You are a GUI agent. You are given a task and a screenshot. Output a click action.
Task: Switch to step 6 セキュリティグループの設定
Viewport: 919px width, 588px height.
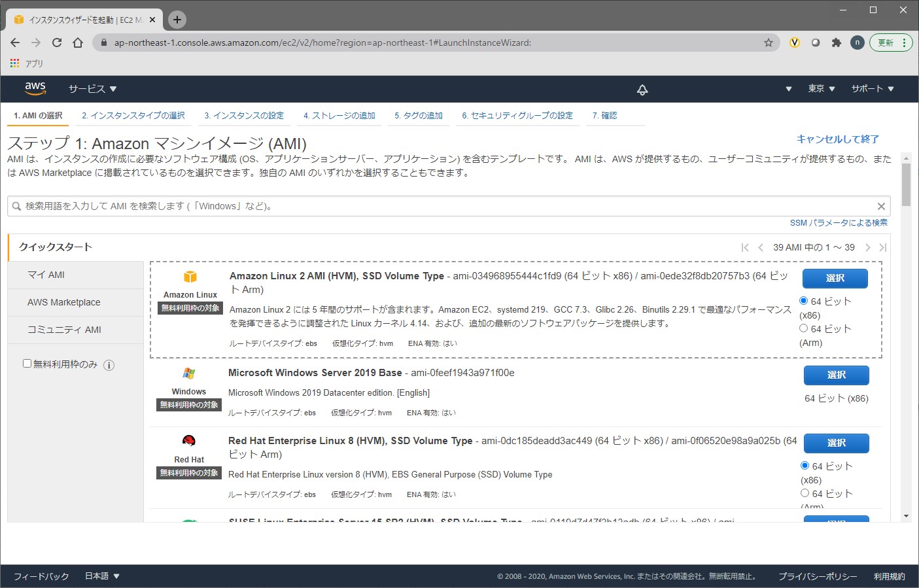tap(517, 116)
